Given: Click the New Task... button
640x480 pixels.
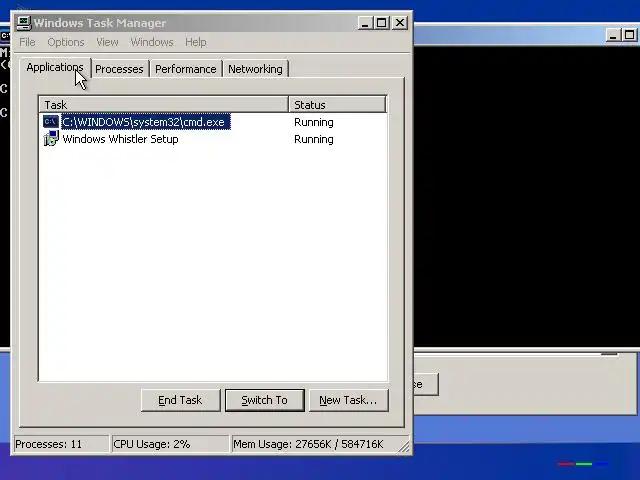Looking at the screenshot, I should click(348, 400).
